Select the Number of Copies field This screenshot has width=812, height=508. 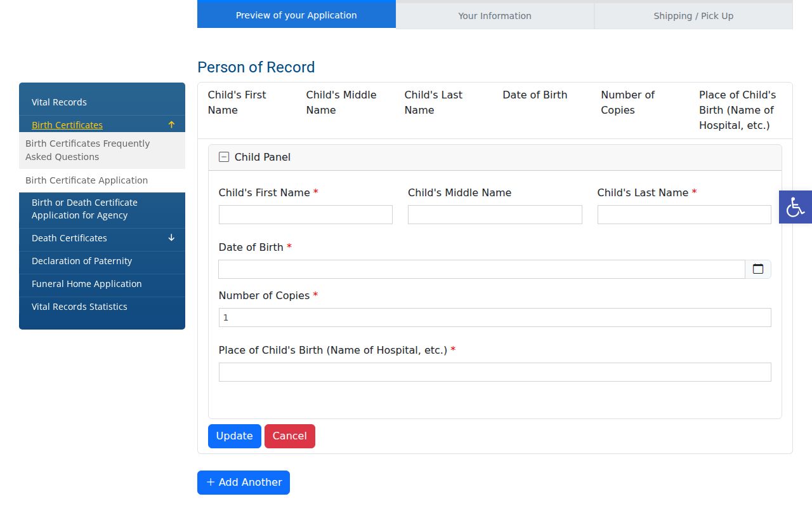pos(495,317)
